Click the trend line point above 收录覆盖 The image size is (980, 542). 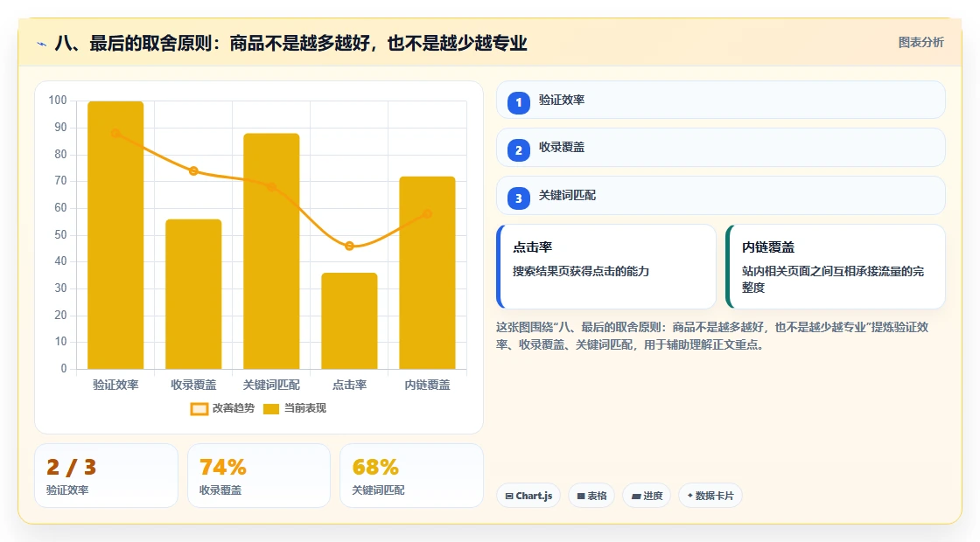point(193,171)
